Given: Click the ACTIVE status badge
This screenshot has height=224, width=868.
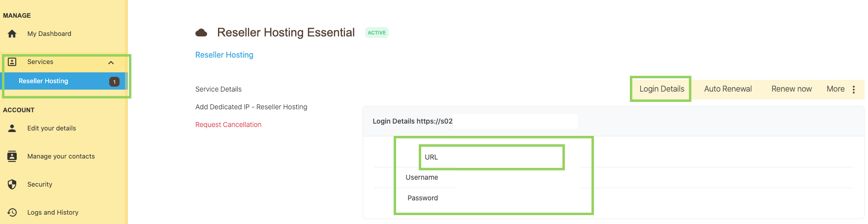Looking at the screenshot, I should [x=377, y=33].
